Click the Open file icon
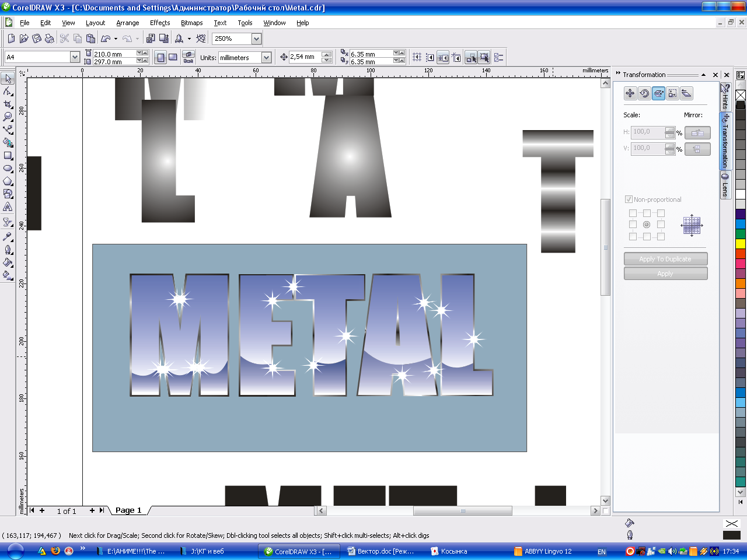This screenshot has height=560, width=747. coord(24,38)
